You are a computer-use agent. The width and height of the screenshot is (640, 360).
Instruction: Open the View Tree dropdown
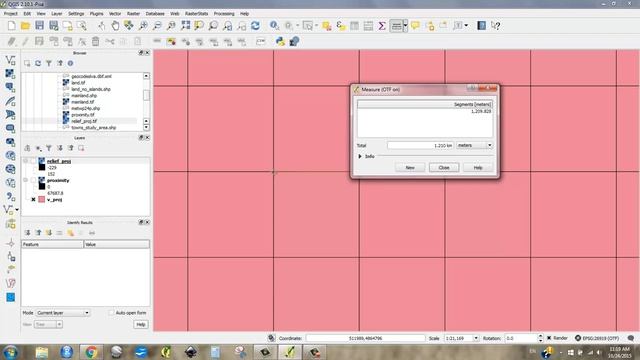[48, 324]
